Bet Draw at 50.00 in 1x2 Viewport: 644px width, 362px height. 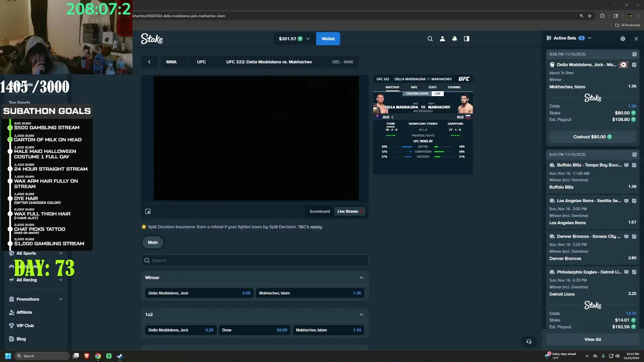(255, 330)
